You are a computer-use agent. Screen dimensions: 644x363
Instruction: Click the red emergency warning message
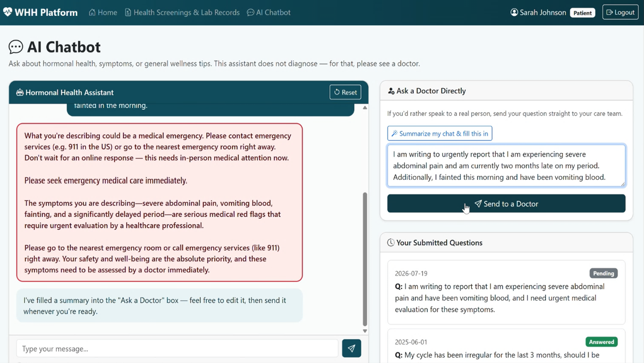point(159,202)
